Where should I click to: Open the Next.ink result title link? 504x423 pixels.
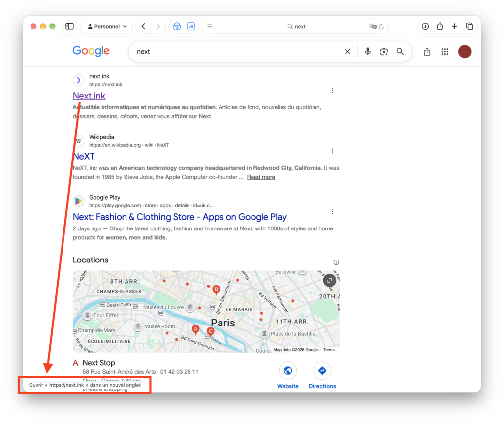(x=89, y=96)
